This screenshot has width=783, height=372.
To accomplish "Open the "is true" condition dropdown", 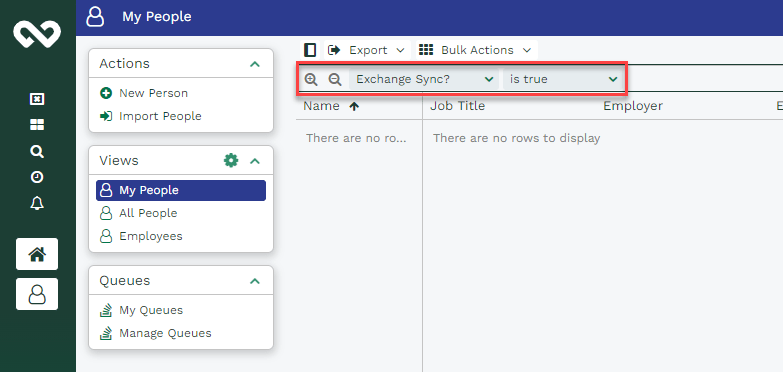I will pos(563,79).
